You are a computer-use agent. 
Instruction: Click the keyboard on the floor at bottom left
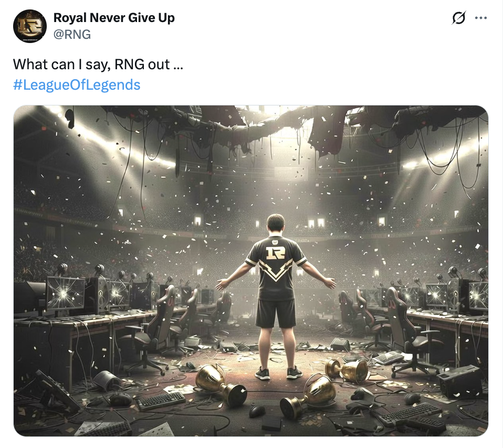(x=160, y=401)
